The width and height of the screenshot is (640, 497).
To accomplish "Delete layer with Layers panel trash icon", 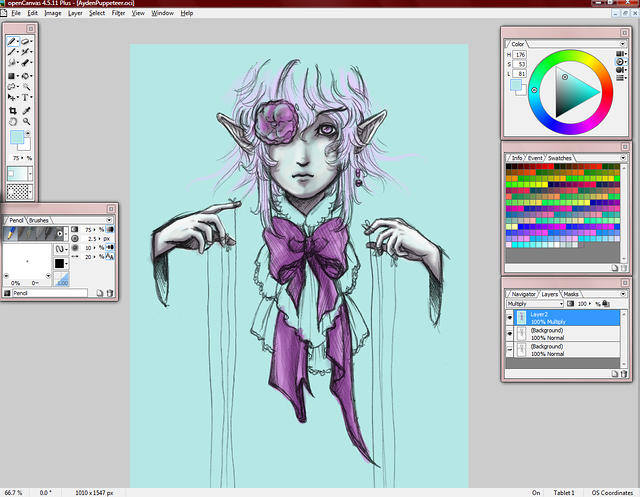I will coord(623,373).
